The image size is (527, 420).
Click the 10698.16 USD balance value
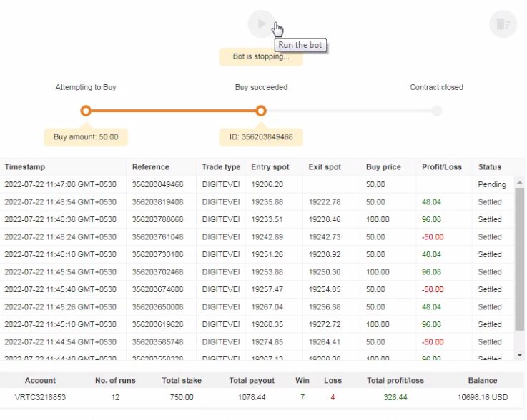point(482,397)
